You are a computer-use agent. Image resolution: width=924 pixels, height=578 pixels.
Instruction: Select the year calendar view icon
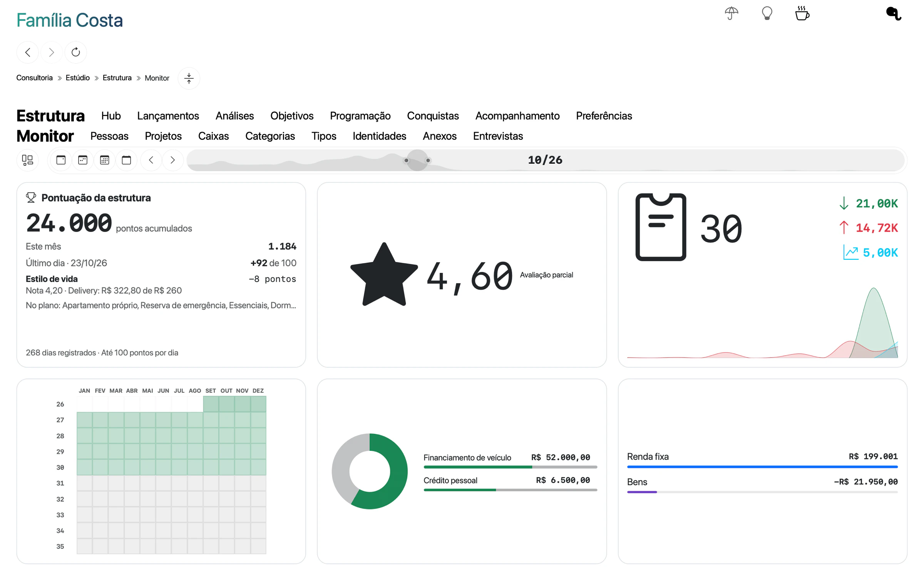(126, 160)
